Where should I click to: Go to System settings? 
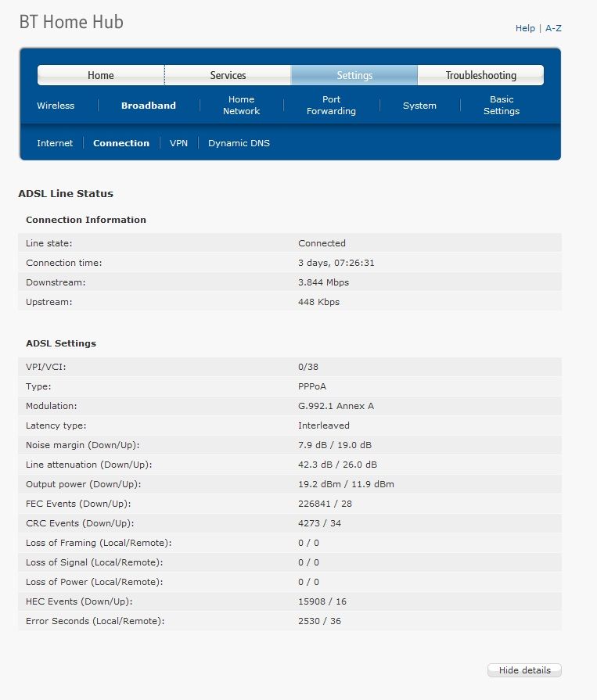(x=419, y=106)
